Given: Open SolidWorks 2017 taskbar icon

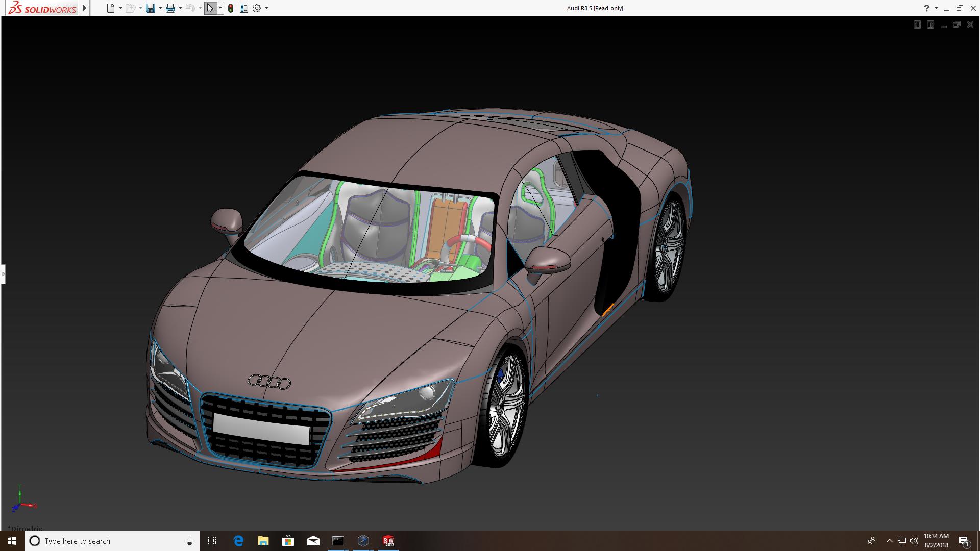Looking at the screenshot, I should [x=388, y=541].
